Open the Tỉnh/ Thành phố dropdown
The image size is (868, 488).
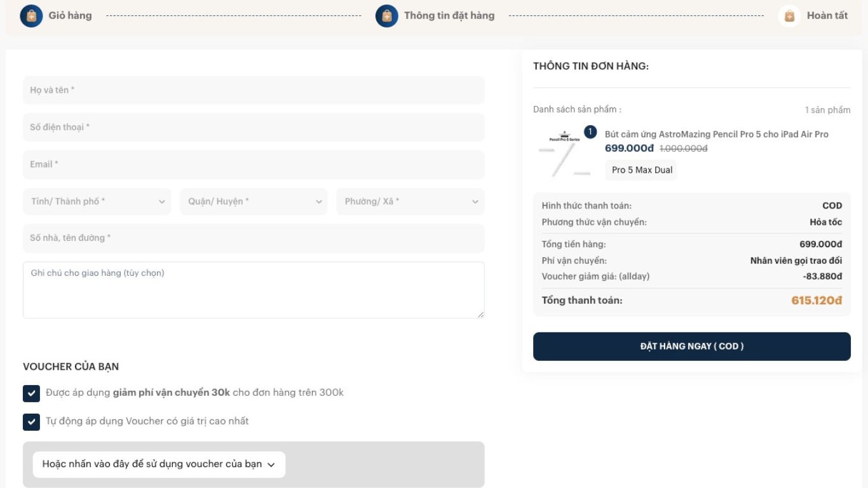pyautogui.click(x=97, y=201)
